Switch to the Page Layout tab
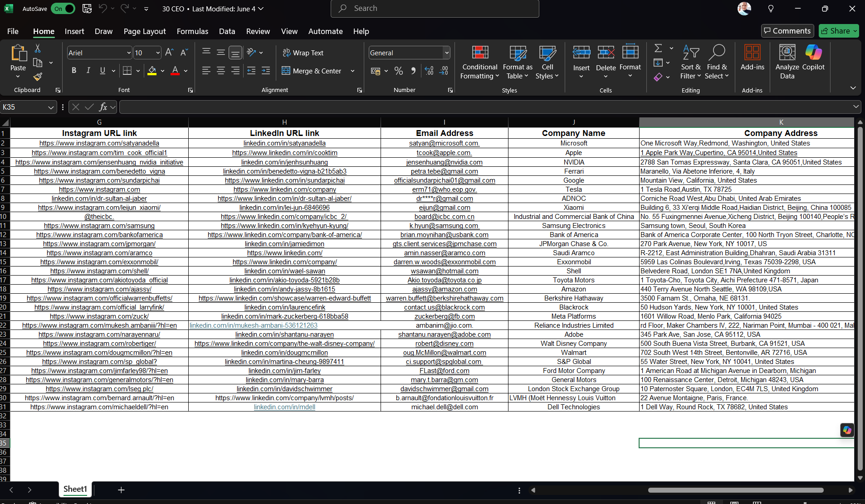The height and width of the screenshot is (504, 865). [144, 31]
